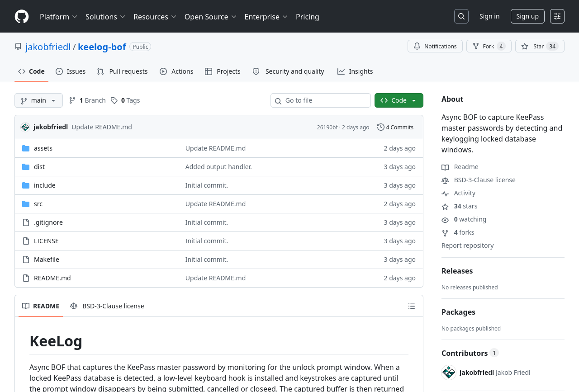Expand the Platform menu
Screen dimensions: 579x392
tap(58, 17)
